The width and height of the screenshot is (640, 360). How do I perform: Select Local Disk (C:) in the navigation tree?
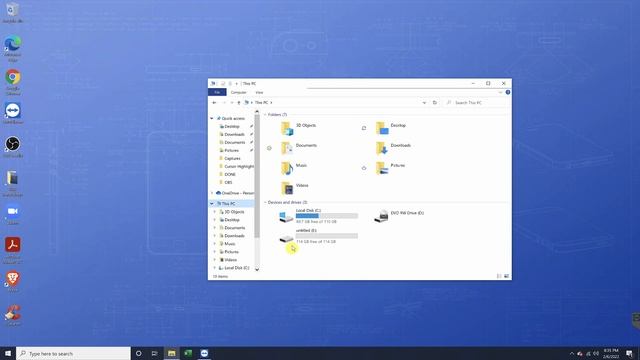point(236,268)
